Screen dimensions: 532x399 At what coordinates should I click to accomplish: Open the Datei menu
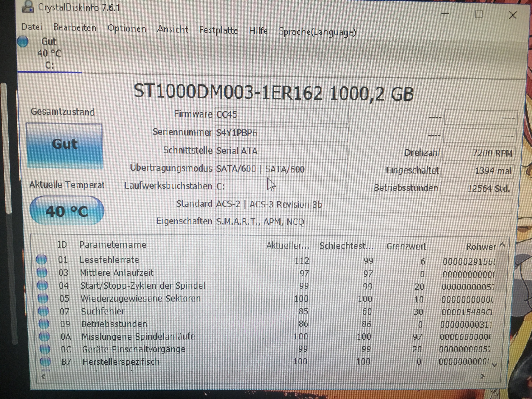[x=32, y=27]
